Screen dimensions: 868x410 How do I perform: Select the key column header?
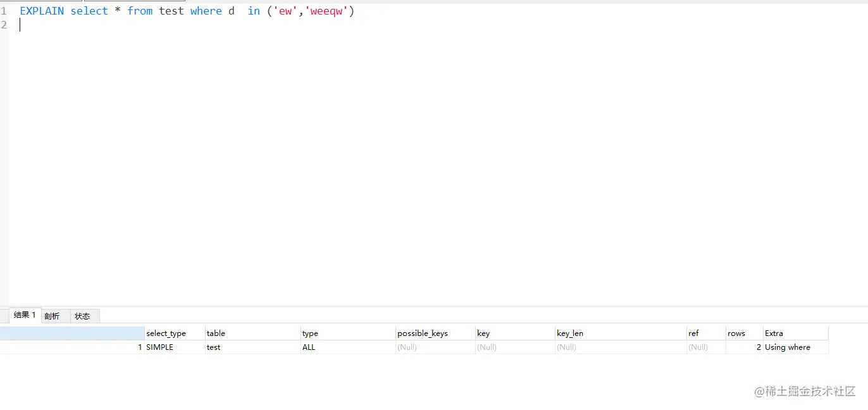point(515,333)
